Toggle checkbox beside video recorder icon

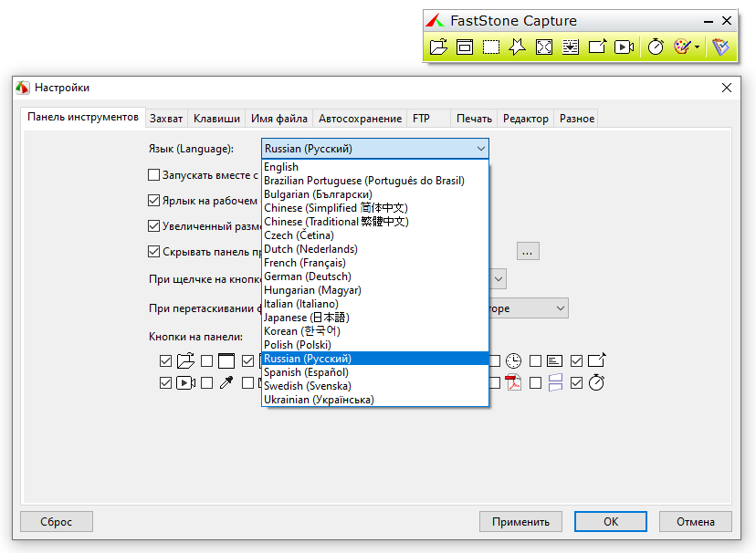click(165, 383)
